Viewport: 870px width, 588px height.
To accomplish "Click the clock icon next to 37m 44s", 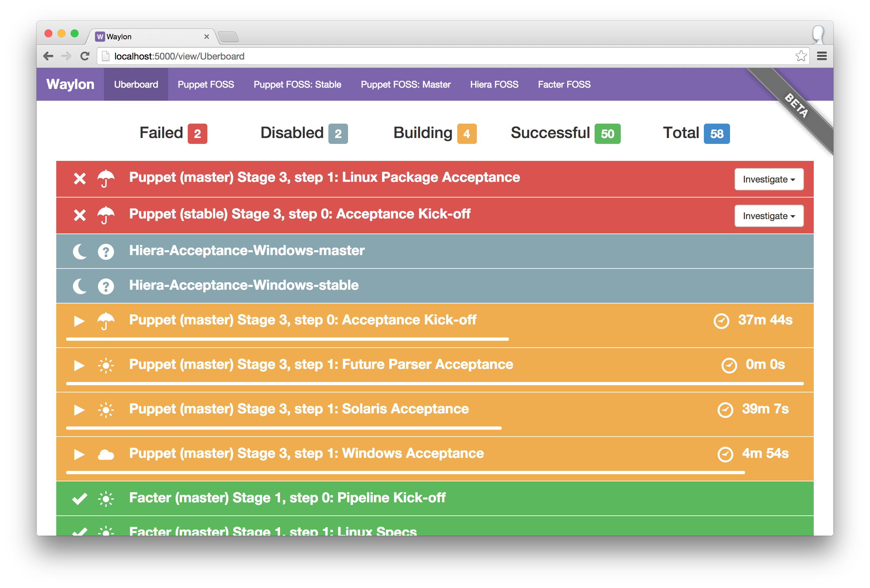I will click(x=721, y=321).
